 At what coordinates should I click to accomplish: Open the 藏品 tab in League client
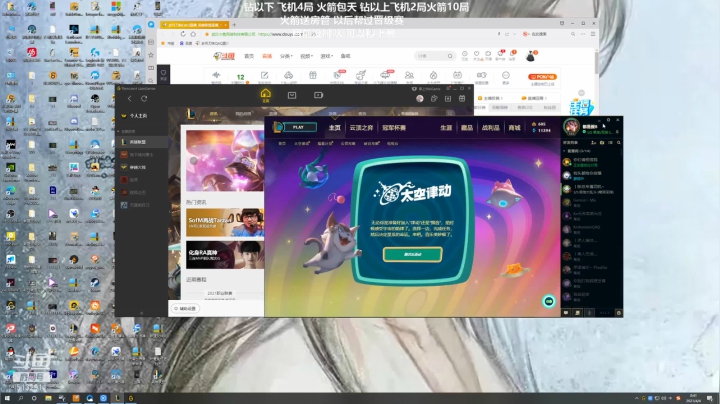pos(467,128)
